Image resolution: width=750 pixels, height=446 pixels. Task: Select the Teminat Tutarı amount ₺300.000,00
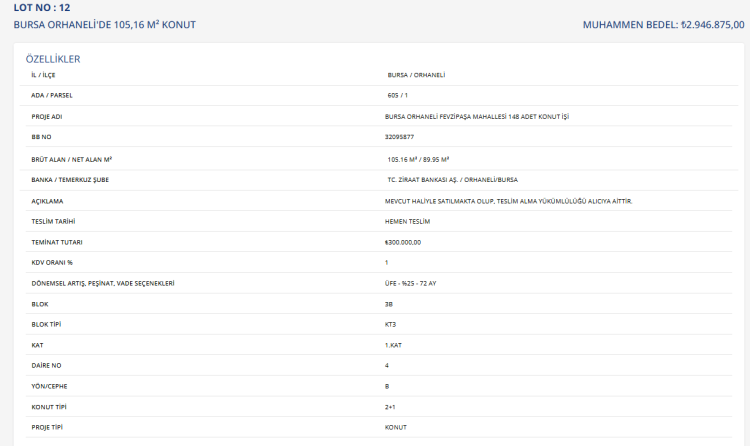click(x=403, y=242)
